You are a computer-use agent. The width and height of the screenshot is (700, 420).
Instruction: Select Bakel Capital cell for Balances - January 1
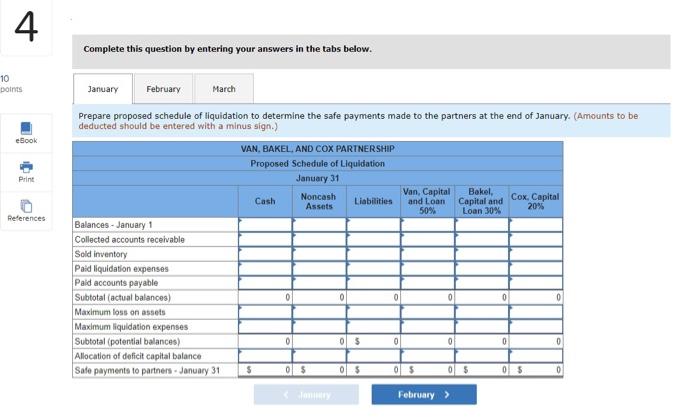482,225
